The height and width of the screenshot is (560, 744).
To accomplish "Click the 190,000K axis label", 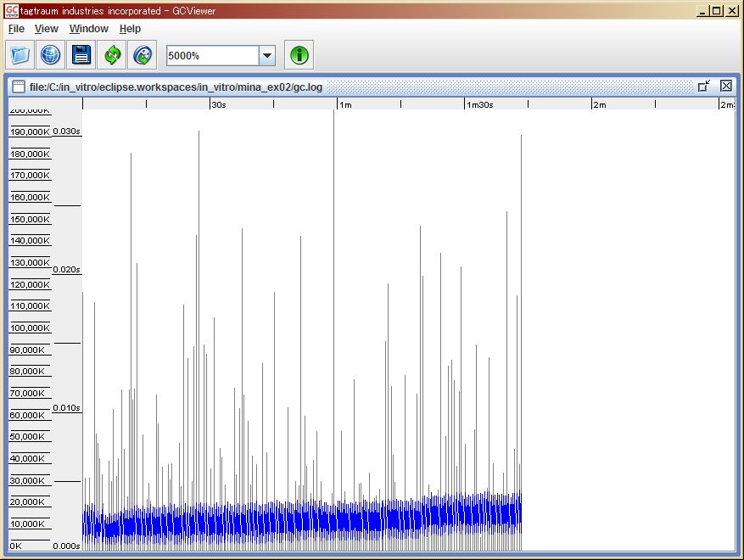I will point(30,132).
